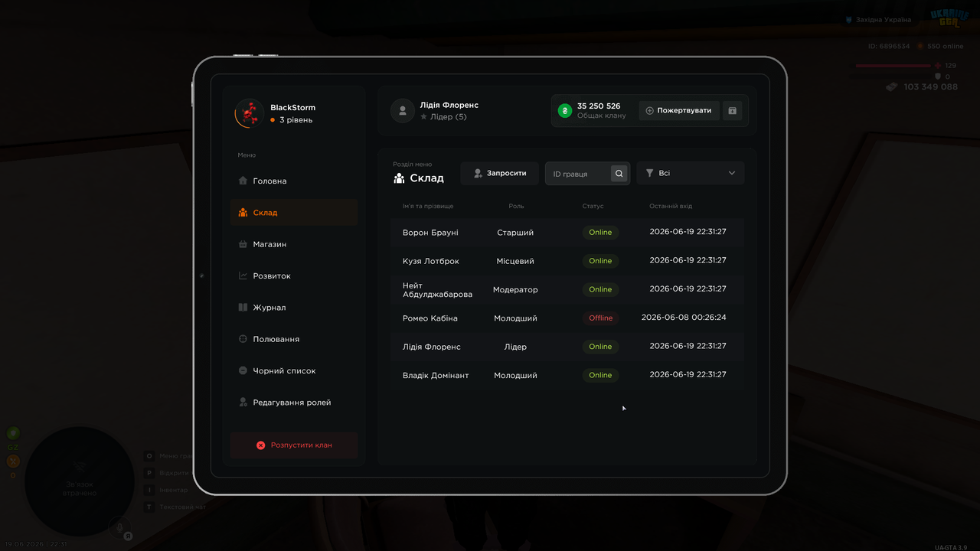980x551 pixels.
Task: Click the red X icon in Розпустити клан
Action: click(260, 445)
